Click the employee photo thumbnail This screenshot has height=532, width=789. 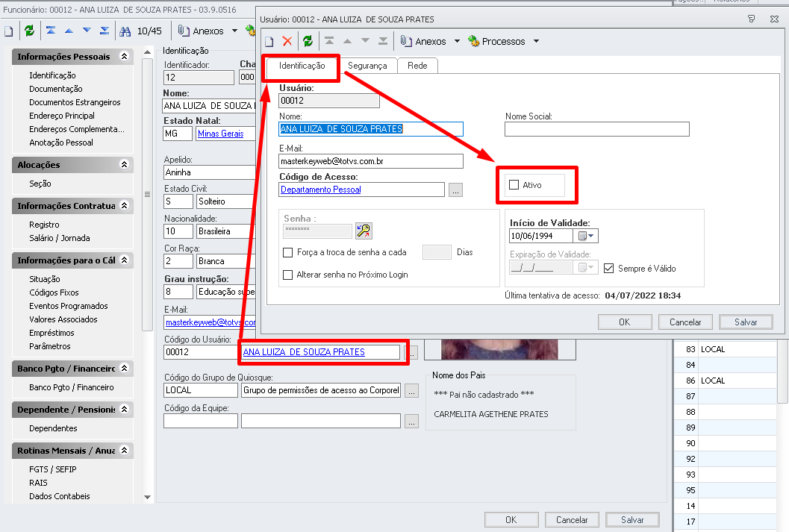(x=499, y=349)
